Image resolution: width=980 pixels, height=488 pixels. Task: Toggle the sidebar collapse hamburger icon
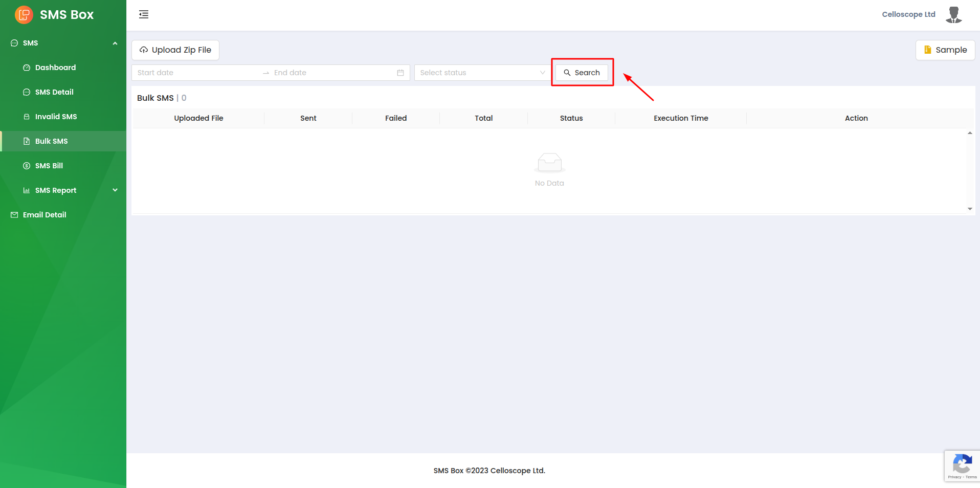coord(144,14)
